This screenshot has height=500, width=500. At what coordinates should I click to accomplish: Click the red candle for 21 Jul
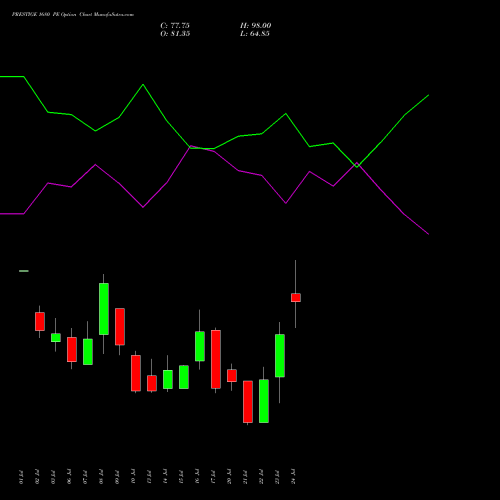point(248,402)
